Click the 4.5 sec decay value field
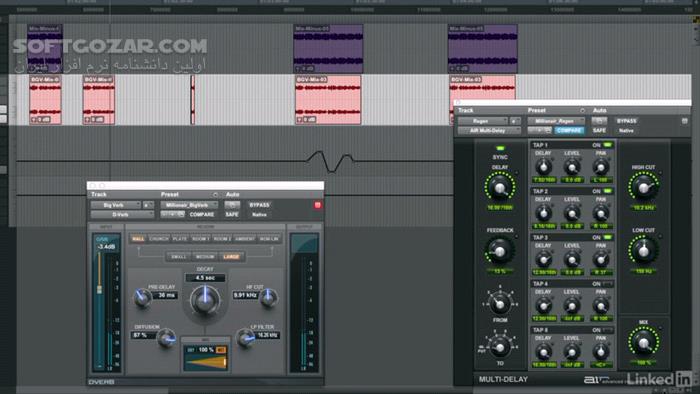The width and height of the screenshot is (700, 394). click(205, 278)
